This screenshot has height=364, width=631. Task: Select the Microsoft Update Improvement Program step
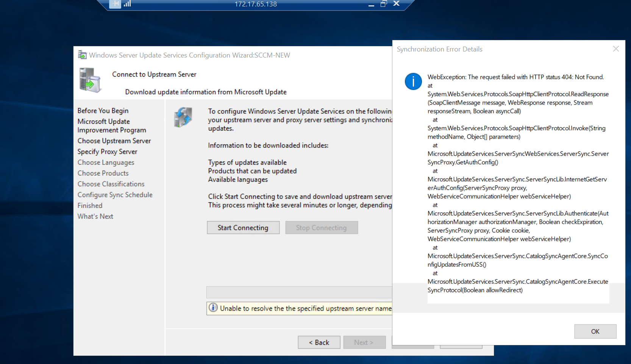pyautogui.click(x=111, y=125)
